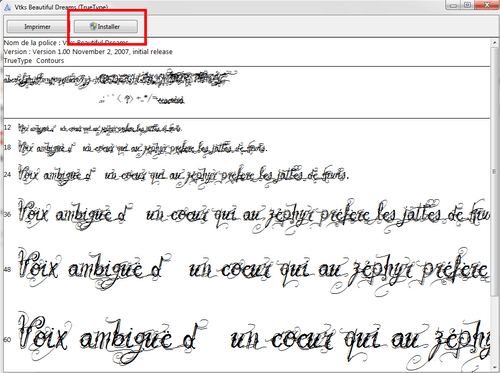
Task: Maximize the font viewer window
Action: tap(468, 5)
